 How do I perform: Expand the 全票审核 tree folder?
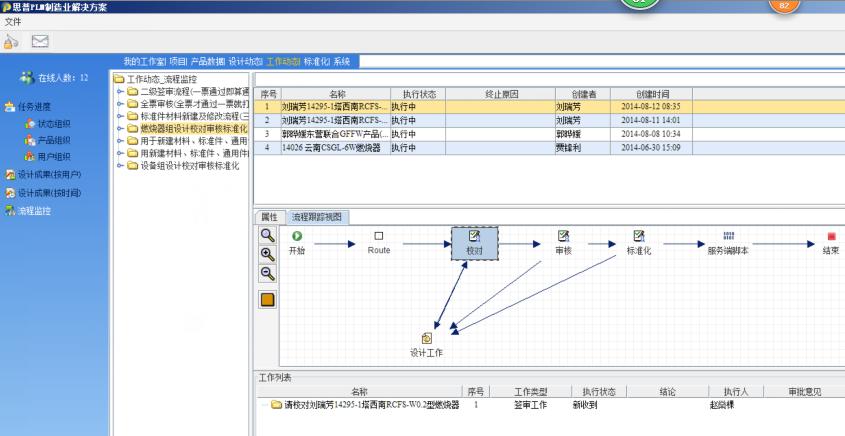120,104
